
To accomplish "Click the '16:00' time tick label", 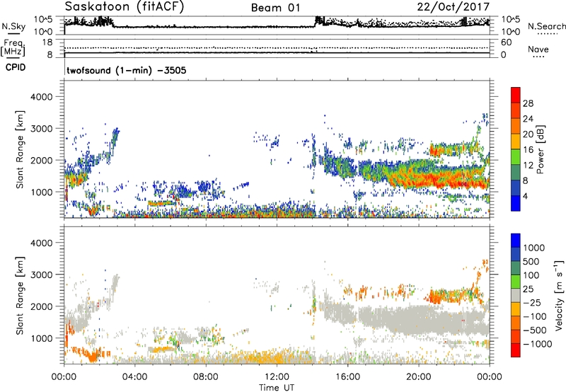I will tap(347, 377).
